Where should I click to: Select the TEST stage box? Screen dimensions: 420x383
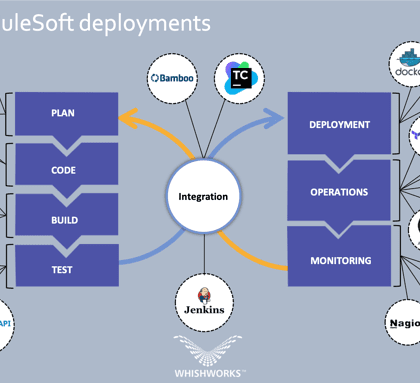coord(67,265)
